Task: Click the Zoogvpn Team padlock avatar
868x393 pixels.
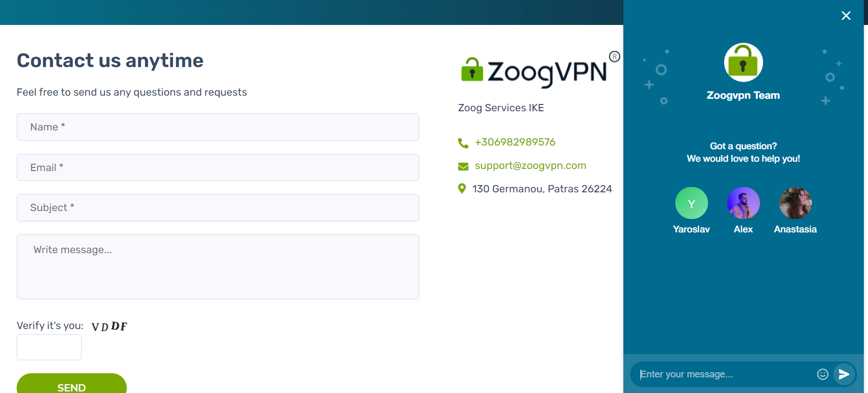Action: [x=743, y=62]
